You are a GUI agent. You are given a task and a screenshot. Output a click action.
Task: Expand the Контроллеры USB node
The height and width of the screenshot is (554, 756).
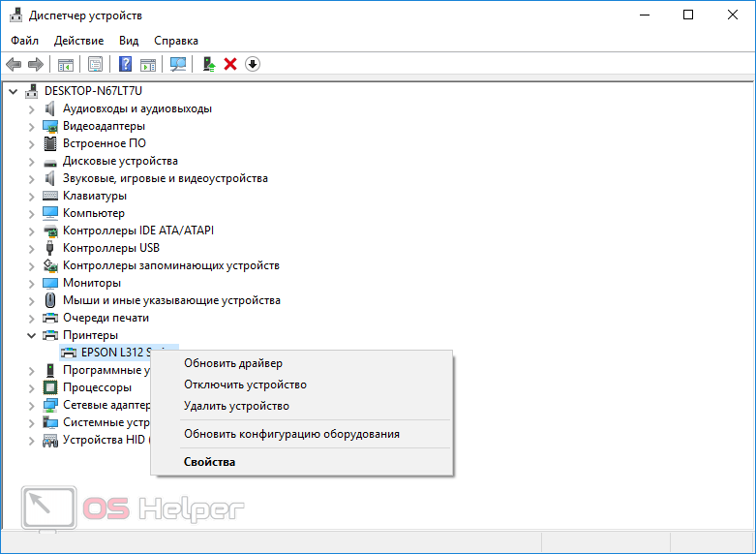point(31,249)
